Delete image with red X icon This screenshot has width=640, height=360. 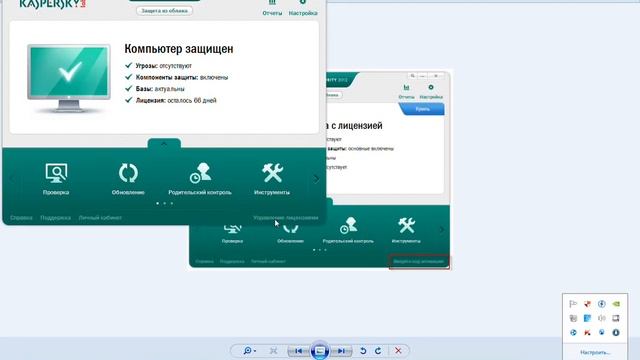[398, 351]
